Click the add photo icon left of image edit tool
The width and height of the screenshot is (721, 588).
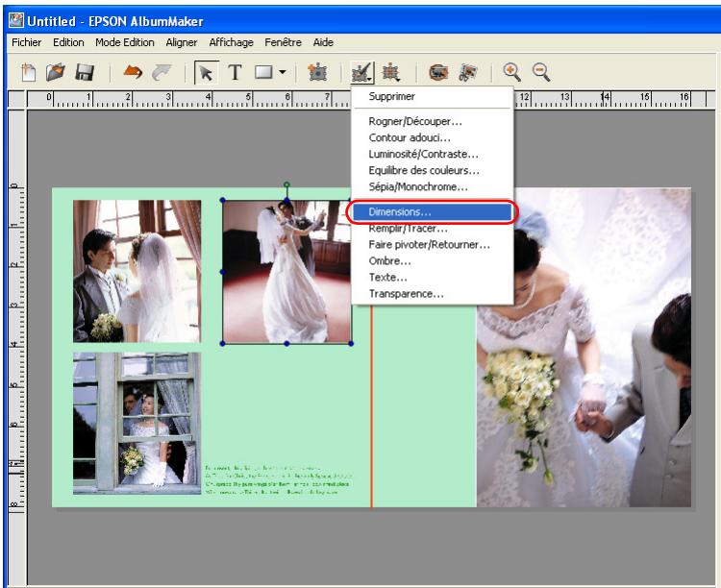[x=317, y=72]
